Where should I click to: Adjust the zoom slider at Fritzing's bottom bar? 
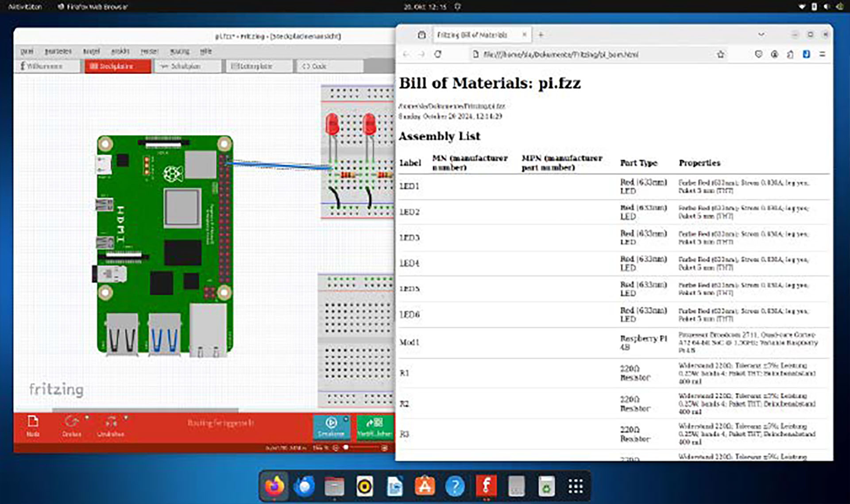point(346,447)
